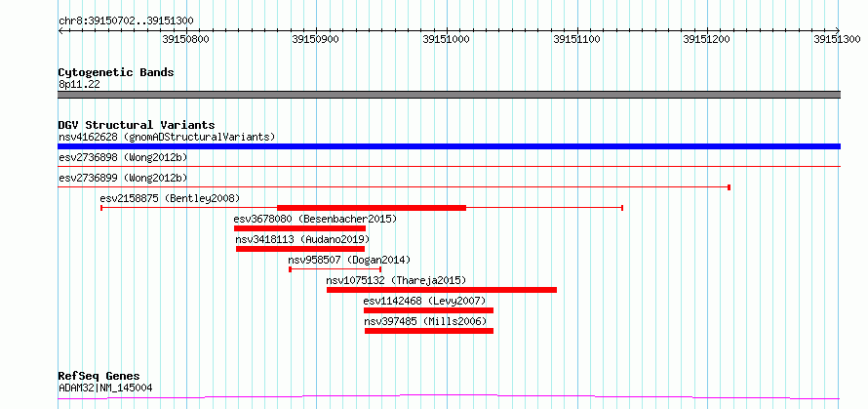868x409 pixels.
Task: Select the thick red esv2158875 bar
Action: point(372,208)
